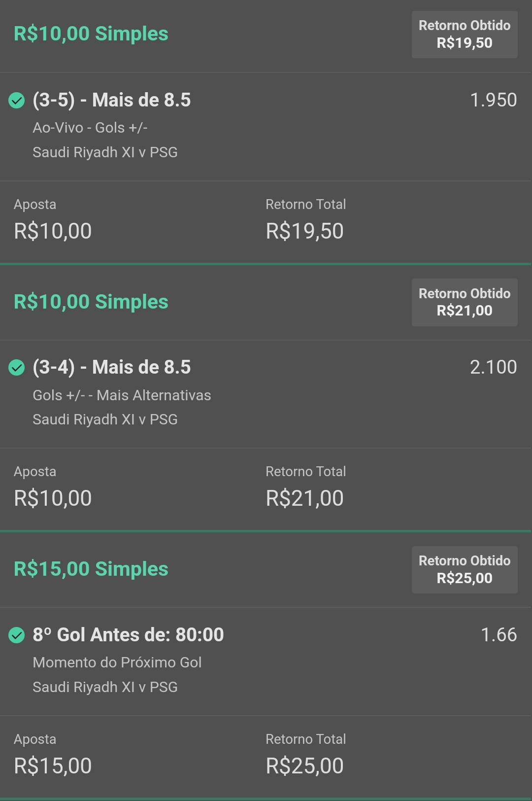Click the 2.100 odds value
Screen dimensions: 532x801
click(x=494, y=367)
